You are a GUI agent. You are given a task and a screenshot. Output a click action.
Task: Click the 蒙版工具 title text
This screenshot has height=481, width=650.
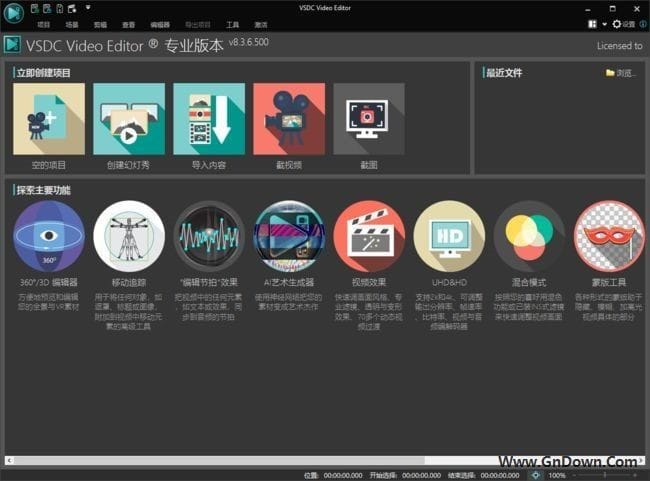tap(609, 282)
